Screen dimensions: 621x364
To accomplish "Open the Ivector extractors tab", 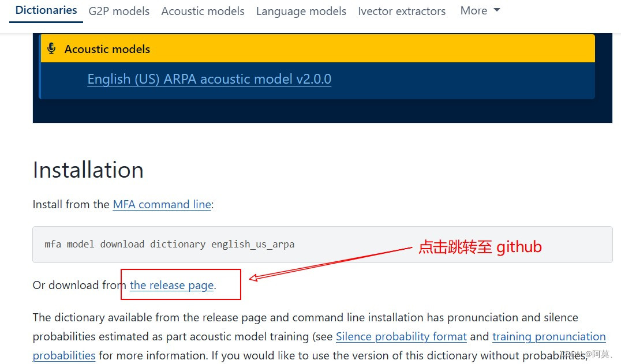I will [402, 11].
